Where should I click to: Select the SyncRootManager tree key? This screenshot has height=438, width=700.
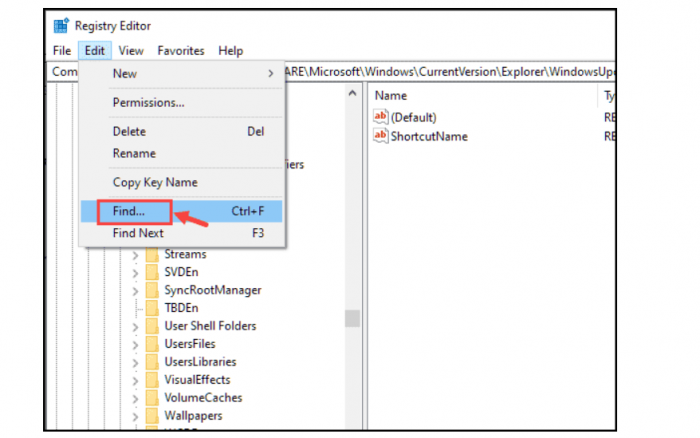point(212,290)
